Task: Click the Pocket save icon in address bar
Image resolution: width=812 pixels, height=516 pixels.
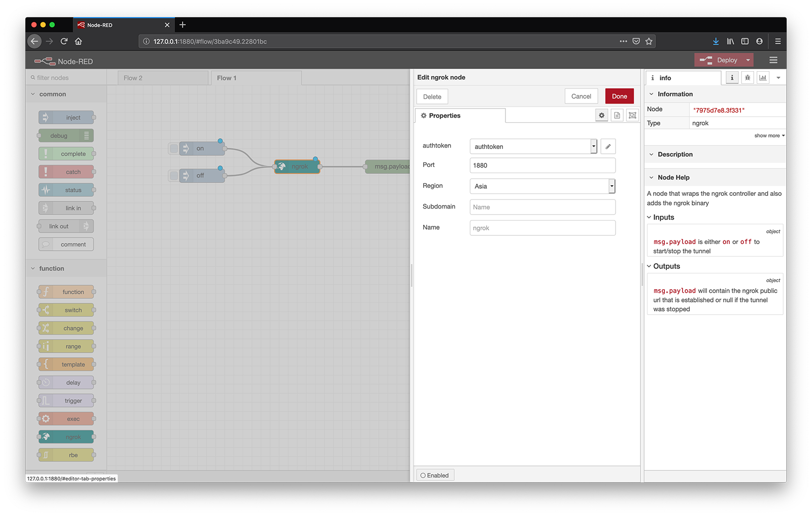Action: 636,41
